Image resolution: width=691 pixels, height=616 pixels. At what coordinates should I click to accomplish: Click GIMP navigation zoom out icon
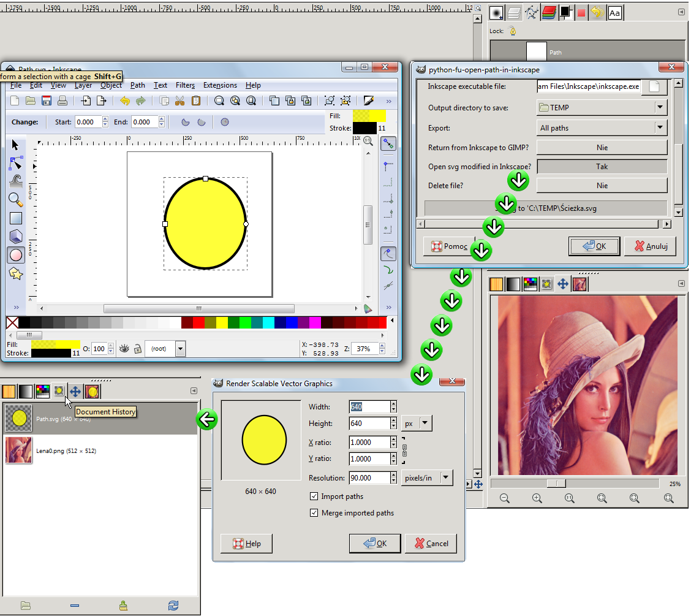(x=505, y=498)
